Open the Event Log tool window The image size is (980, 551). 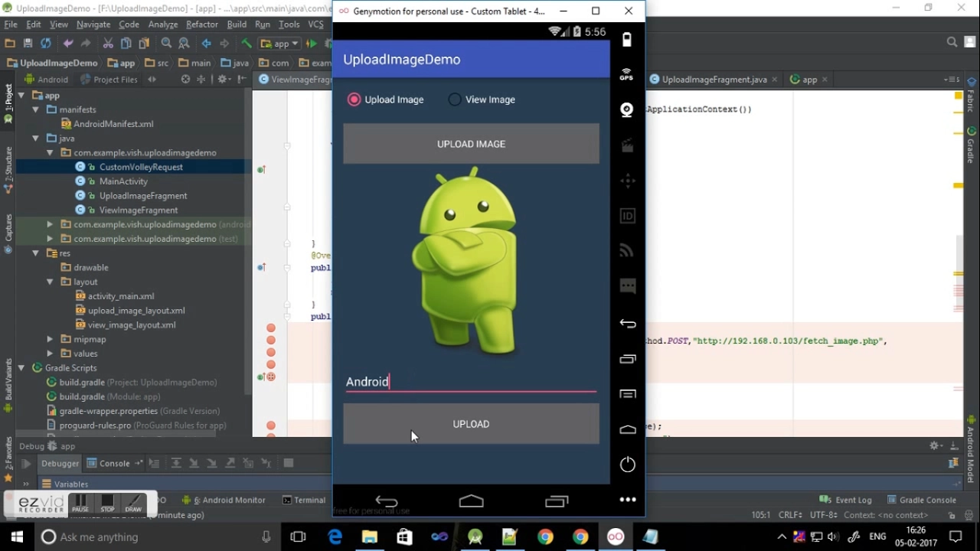point(846,500)
